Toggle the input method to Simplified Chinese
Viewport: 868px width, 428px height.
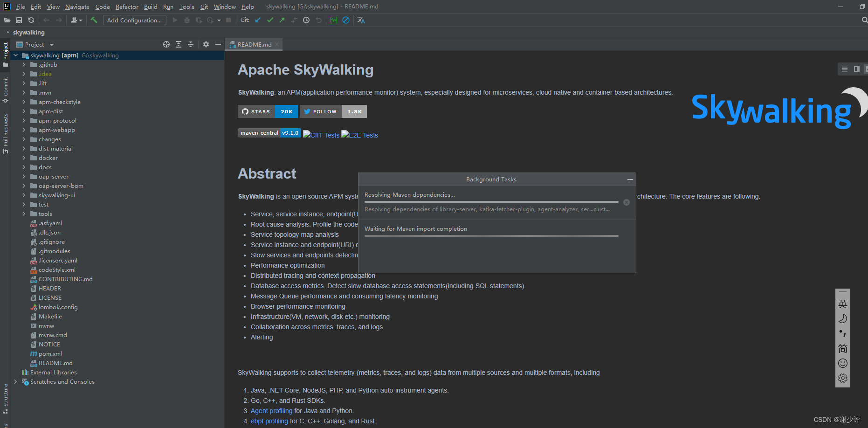click(x=842, y=348)
